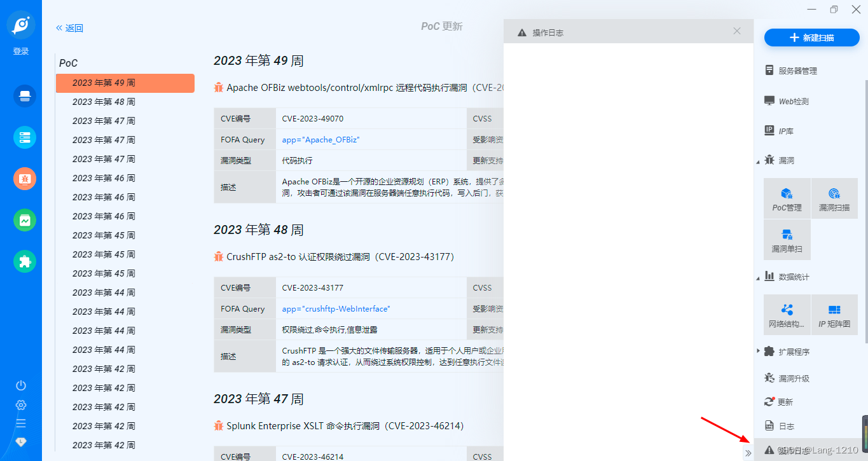Select 2023 年第 49 周 in PoC list
The height and width of the screenshot is (461, 868).
click(x=125, y=83)
